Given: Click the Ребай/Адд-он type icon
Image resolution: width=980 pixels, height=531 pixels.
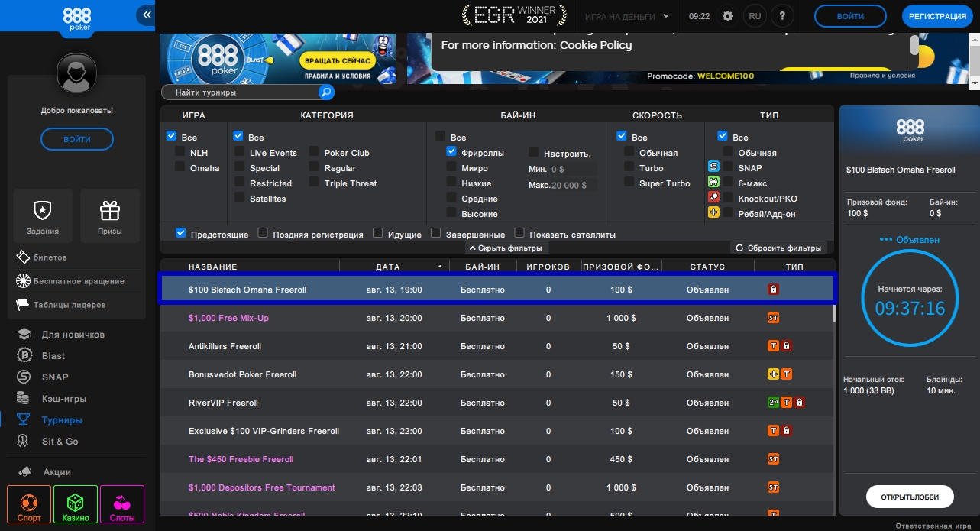Looking at the screenshot, I should tap(713, 212).
